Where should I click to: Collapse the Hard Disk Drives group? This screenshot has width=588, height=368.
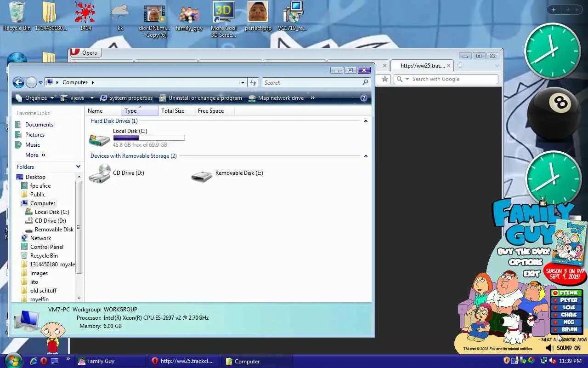coord(366,121)
